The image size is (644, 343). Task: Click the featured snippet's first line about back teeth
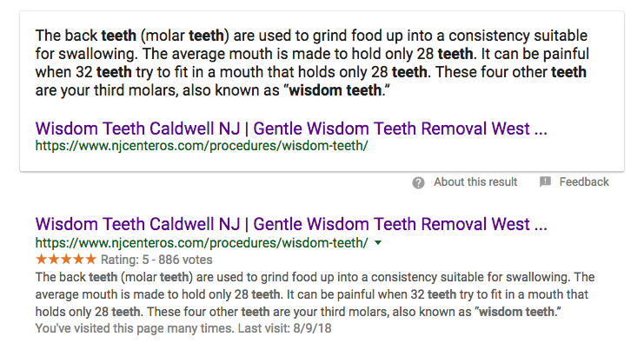click(x=311, y=36)
